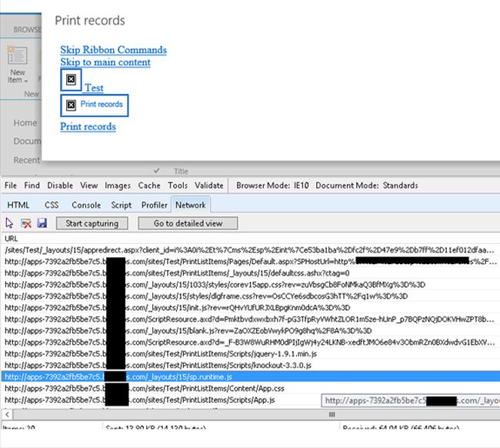The width and height of the screenshot is (500, 448).
Task: Save network capture with floppy icon
Action: 42,222
